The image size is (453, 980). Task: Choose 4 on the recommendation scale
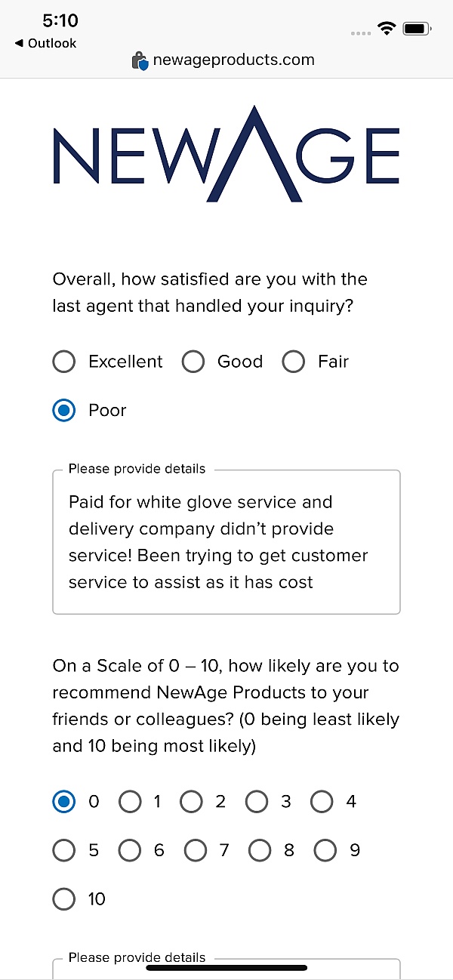click(x=322, y=802)
